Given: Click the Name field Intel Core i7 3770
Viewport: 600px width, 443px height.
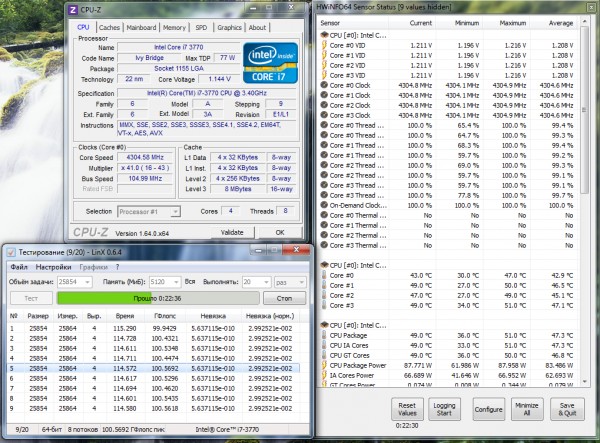Looking at the screenshot, I should [x=178, y=47].
